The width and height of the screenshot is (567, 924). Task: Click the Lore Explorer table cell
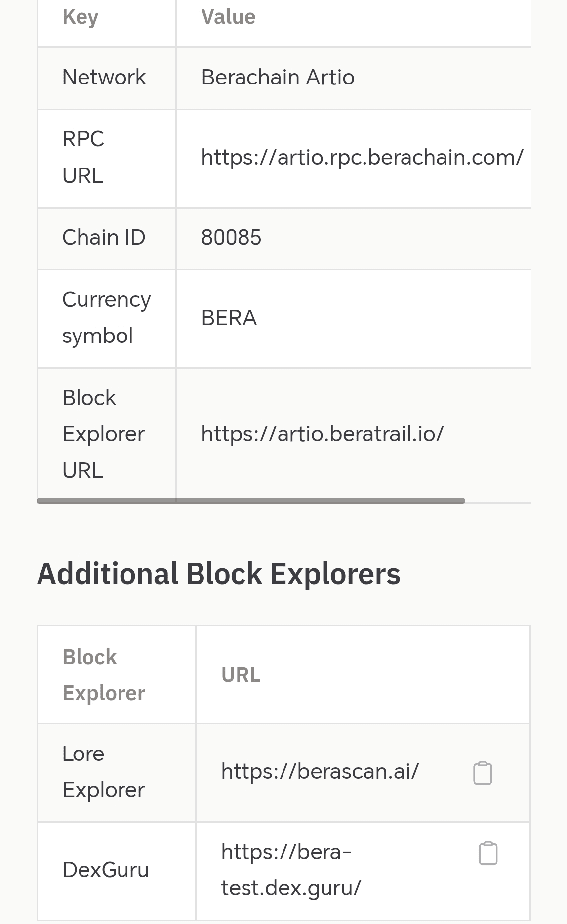tap(103, 771)
